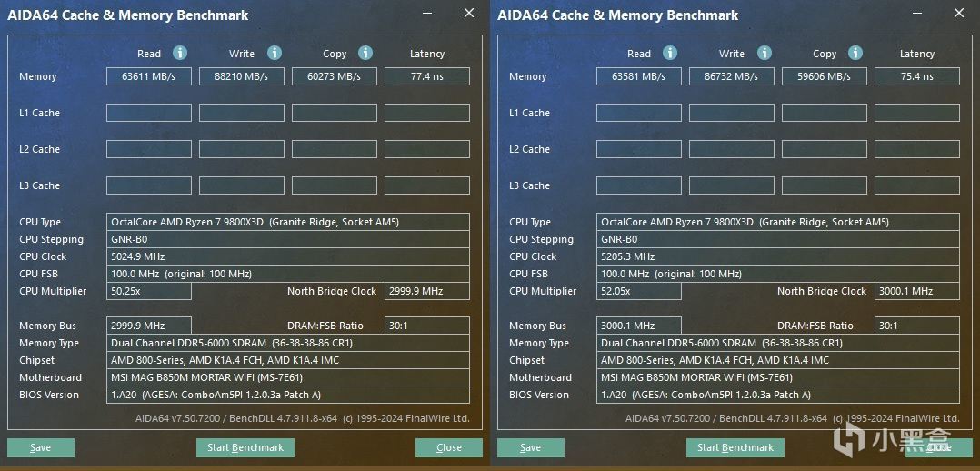
Task: Click the Copy info icon in left window
Action: (365, 53)
